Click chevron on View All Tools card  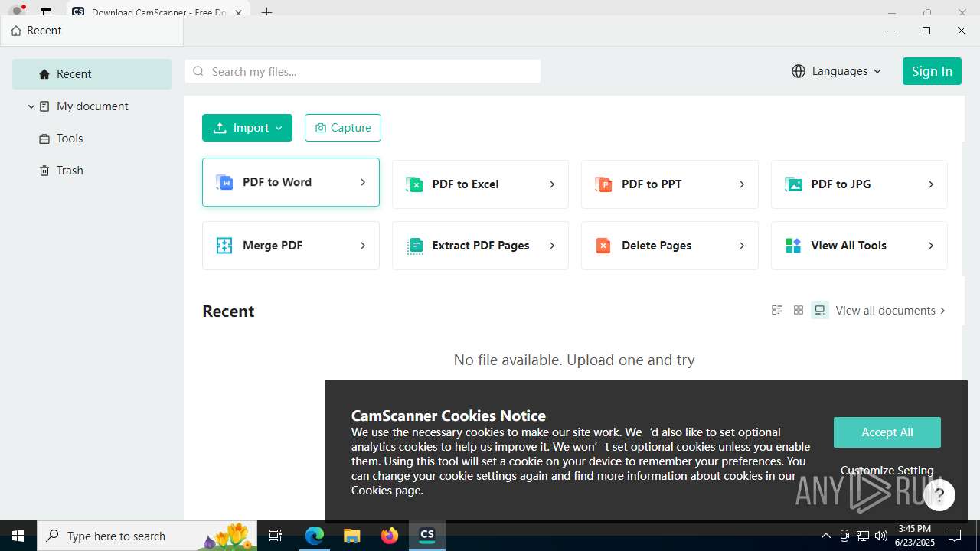931,246
